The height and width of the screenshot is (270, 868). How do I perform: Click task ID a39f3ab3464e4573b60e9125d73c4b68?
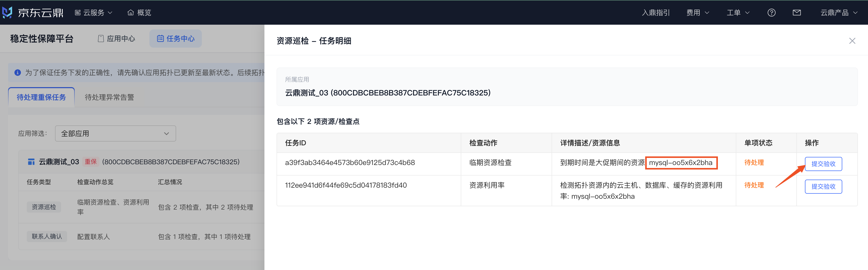tap(350, 162)
